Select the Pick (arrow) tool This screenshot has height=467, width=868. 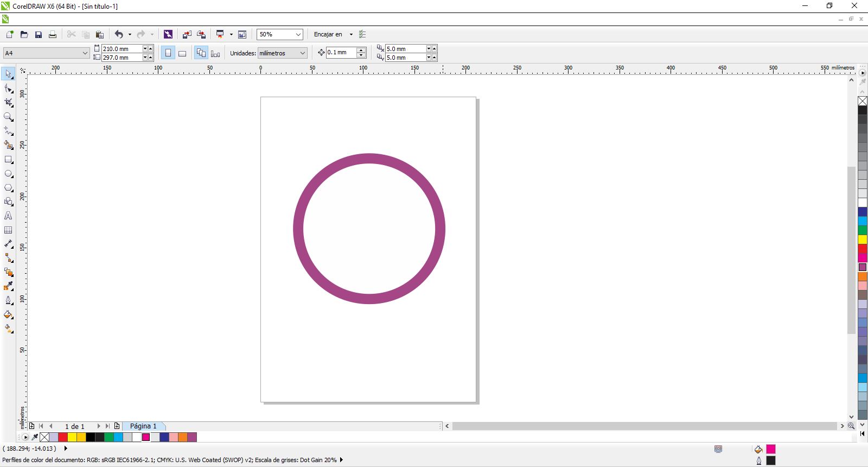pyautogui.click(x=8, y=74)
